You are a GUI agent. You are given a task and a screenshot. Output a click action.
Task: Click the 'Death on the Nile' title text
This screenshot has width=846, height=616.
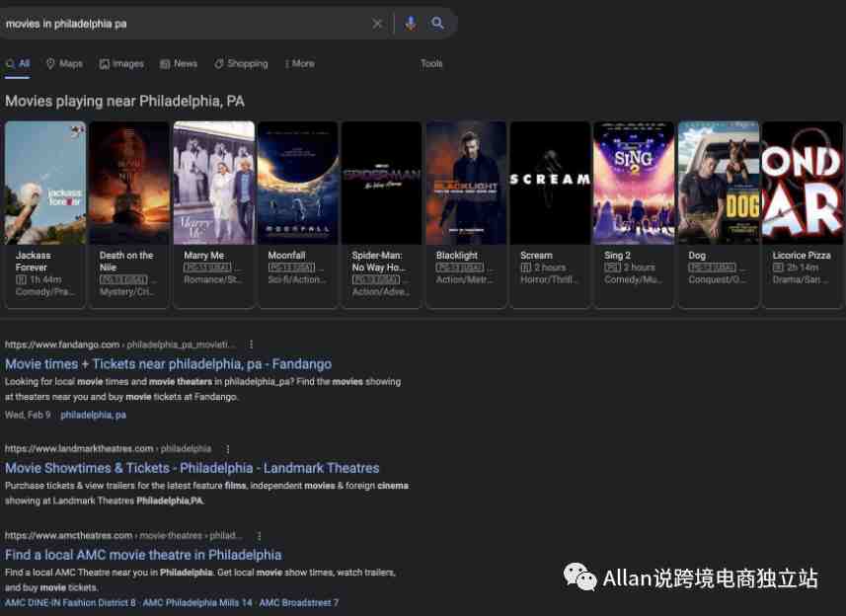pyautogui.click(x=126, y=261)
